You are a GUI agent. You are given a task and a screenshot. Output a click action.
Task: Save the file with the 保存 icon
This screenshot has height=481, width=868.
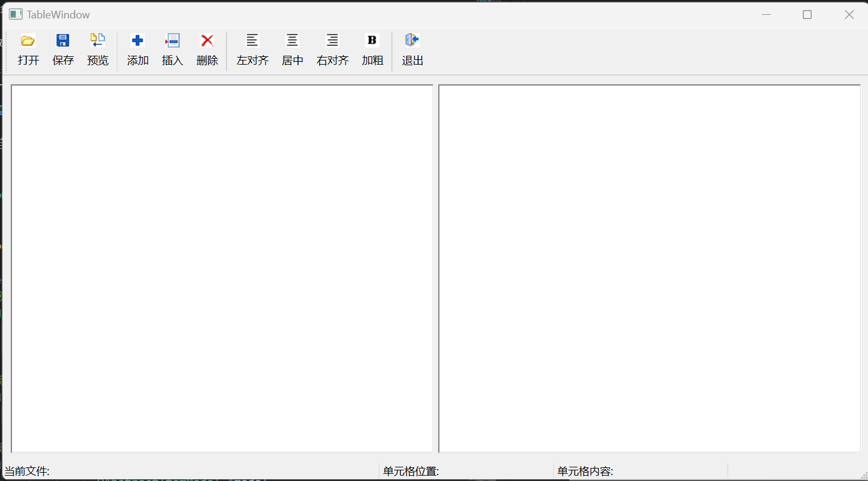pyautogui.click(x=63, y=41)
